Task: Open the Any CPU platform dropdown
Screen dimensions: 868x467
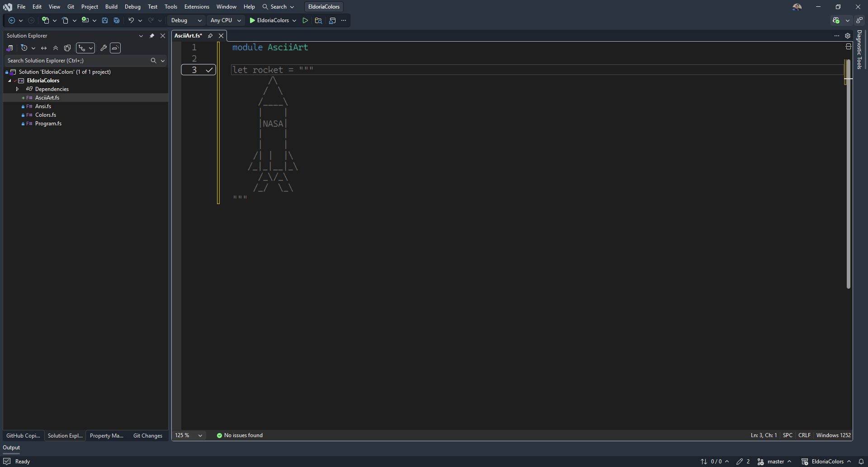Action: (x=226, y=20)
